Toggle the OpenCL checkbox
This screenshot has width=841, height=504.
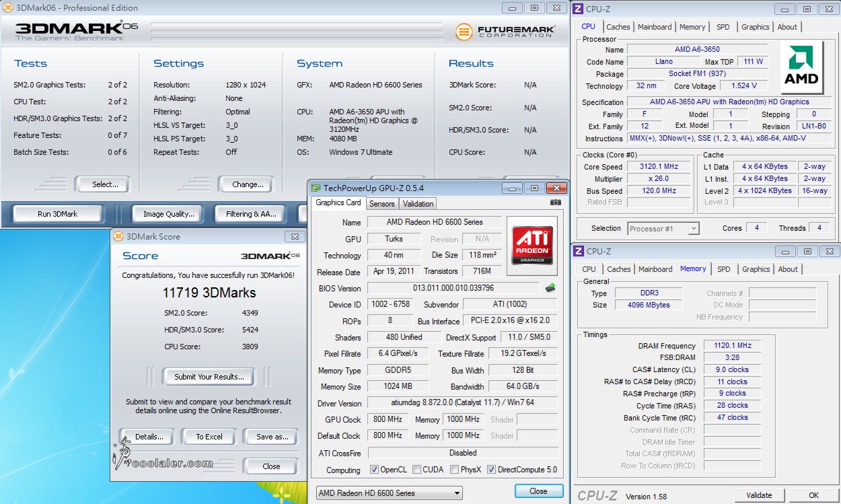(x=374, y=470)
